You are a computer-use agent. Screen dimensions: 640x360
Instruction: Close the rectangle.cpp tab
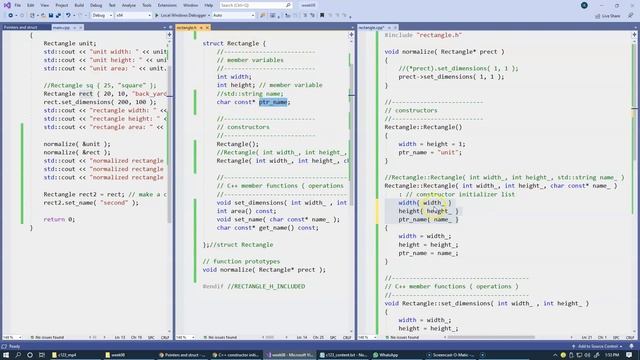click(395, 27)
